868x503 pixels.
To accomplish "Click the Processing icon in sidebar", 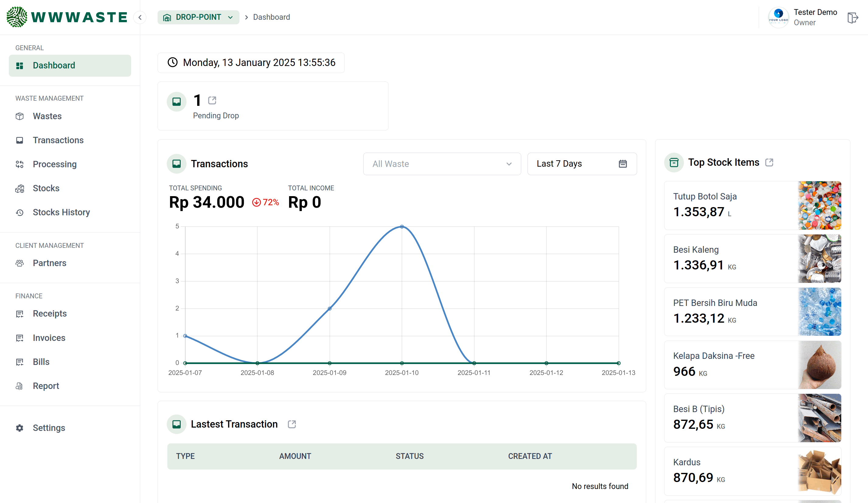I will click(20, 164).
